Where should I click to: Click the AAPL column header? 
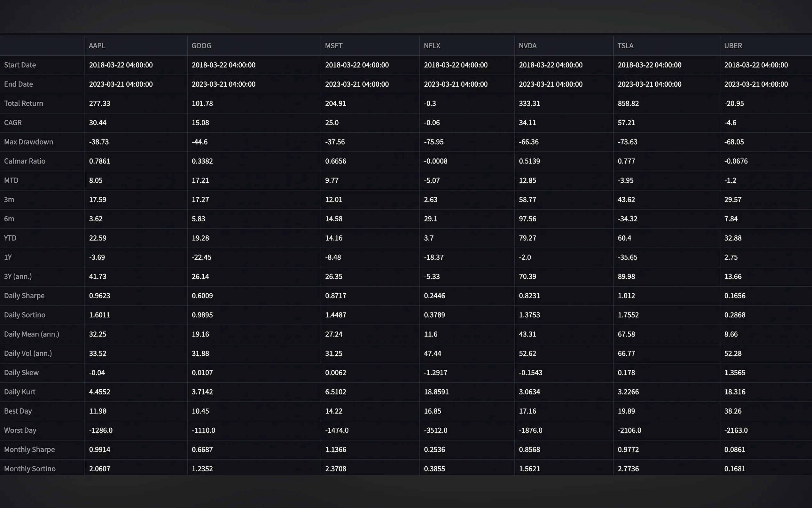[97, 46]
